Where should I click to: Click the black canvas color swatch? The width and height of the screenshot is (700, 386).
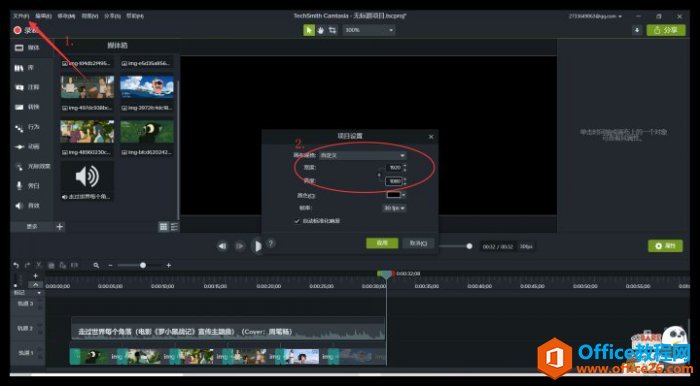click(394, 195)
